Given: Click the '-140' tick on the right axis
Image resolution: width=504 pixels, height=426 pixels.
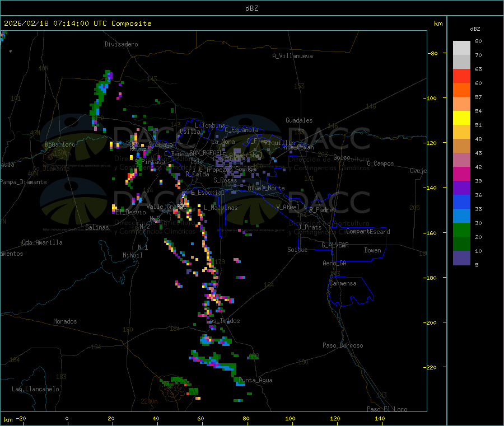Looking at the screenshot, I should click(431, 188).
